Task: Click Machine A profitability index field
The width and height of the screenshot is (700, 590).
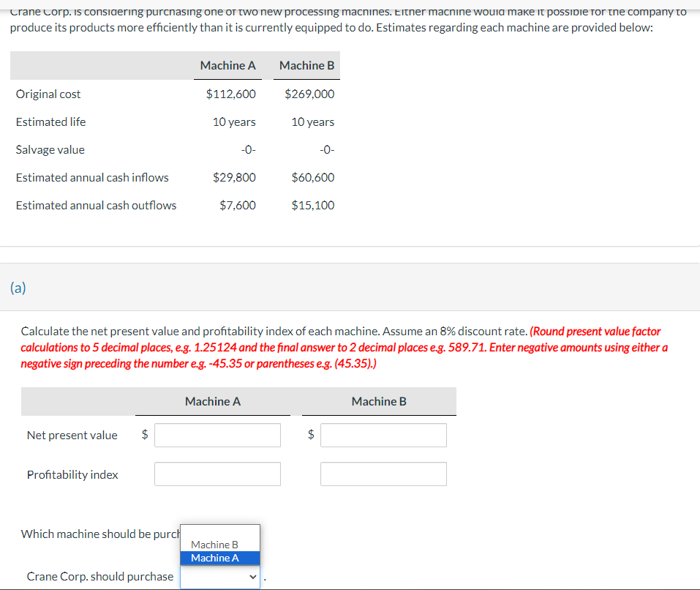Action: (x=217, y=474)
